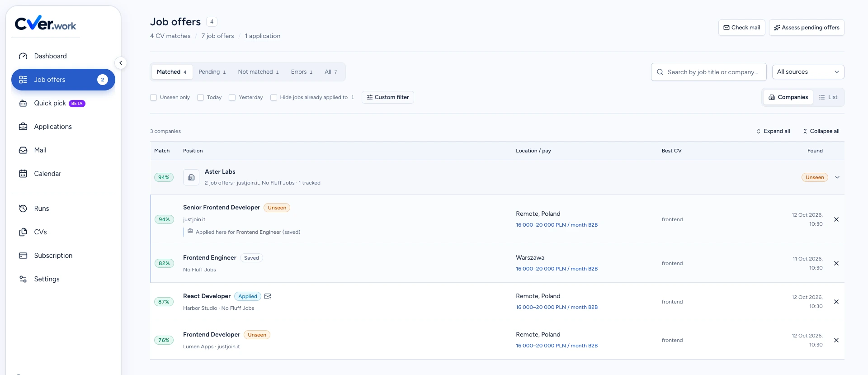This screenshot has width=868, height=375.
Task: Dismiss the Frontend Engineer offer
Action: pos(836,263)
